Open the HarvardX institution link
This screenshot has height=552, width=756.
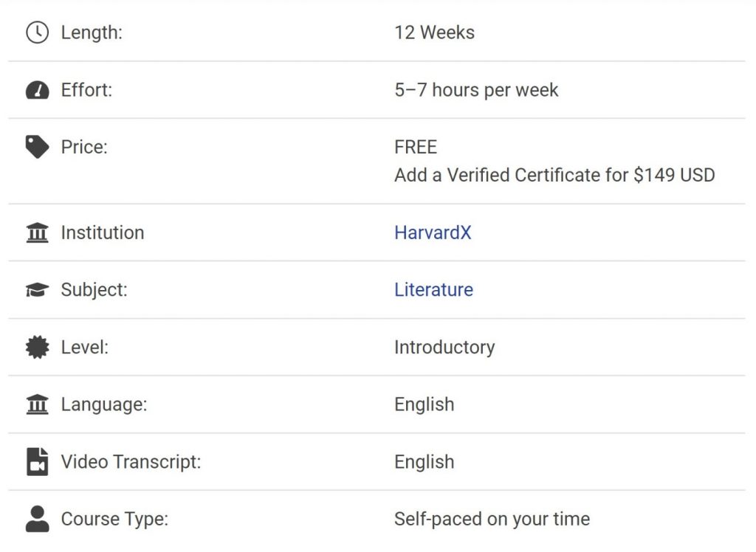pos(433,233)
